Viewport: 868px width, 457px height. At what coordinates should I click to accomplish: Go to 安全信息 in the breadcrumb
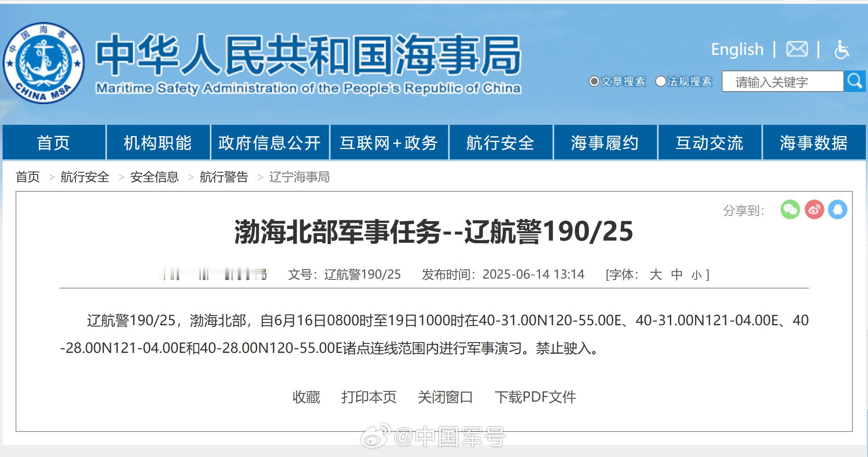click(155, 177)
